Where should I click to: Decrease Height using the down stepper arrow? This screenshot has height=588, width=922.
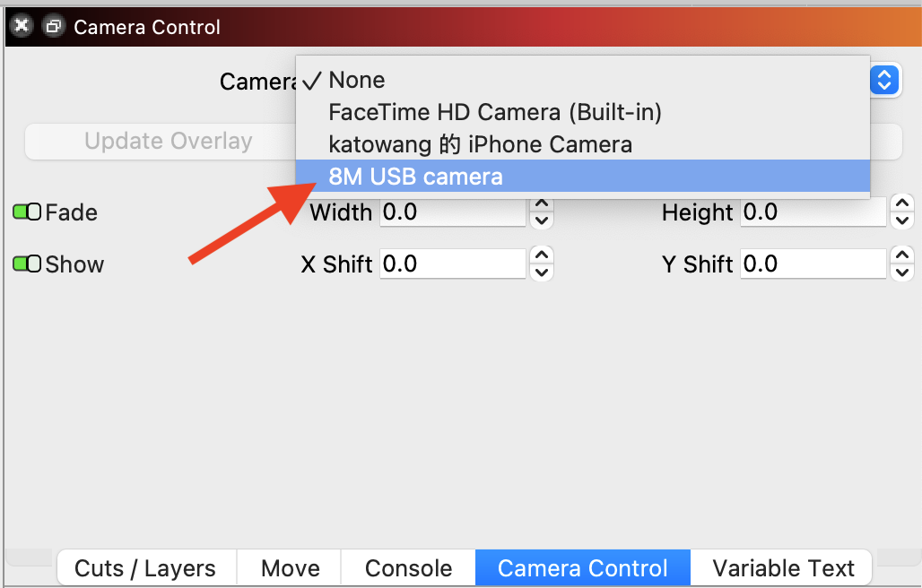click(902, 220)
